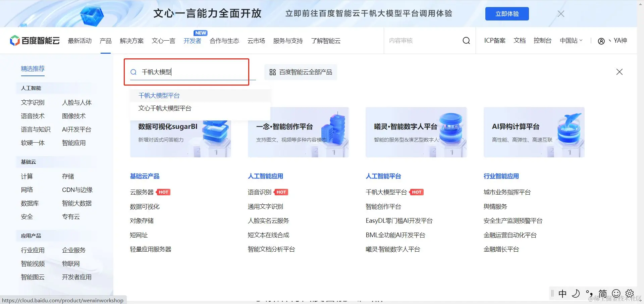Viewport: 644px width, 304px height.
Task: Click the user account avatar icon
Action: (601, 41)
